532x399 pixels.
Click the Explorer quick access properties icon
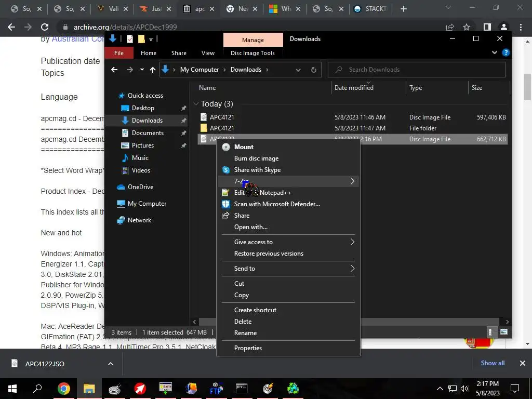click(x=129, y=39)
